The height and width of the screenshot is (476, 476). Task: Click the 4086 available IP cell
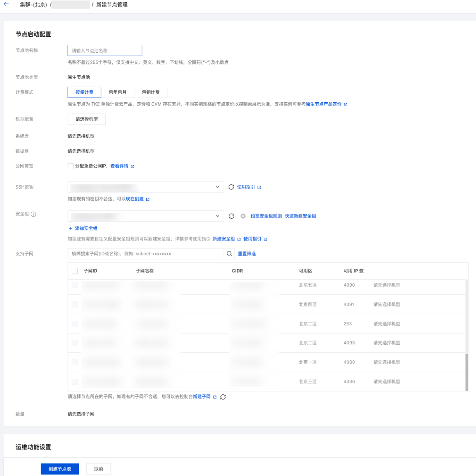pos(349,382)
